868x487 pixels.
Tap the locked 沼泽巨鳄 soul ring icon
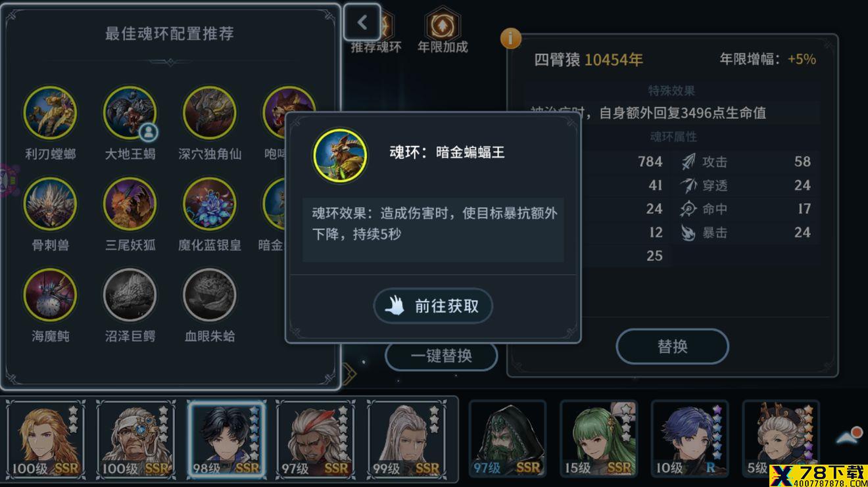(x=130, y=294)
